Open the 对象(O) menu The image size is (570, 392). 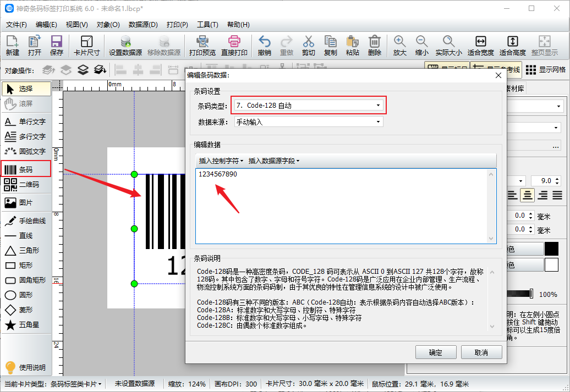coord(108,25)
